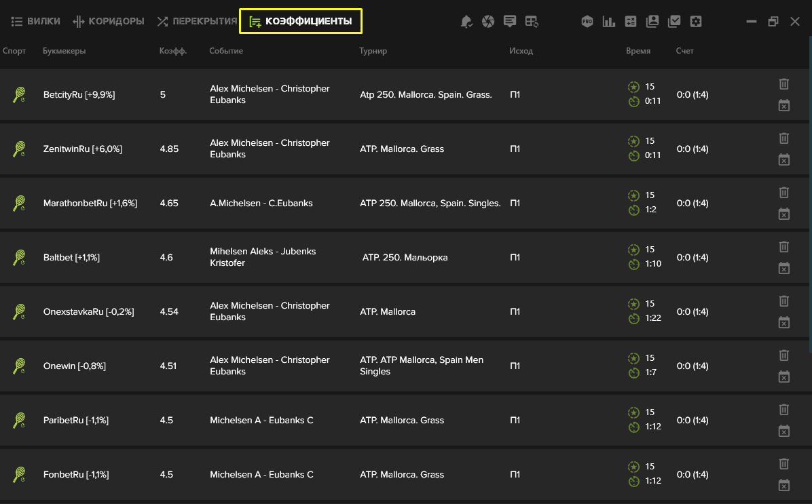
Task: Click the checked-list icon in the toolbar
Action: 673,21
